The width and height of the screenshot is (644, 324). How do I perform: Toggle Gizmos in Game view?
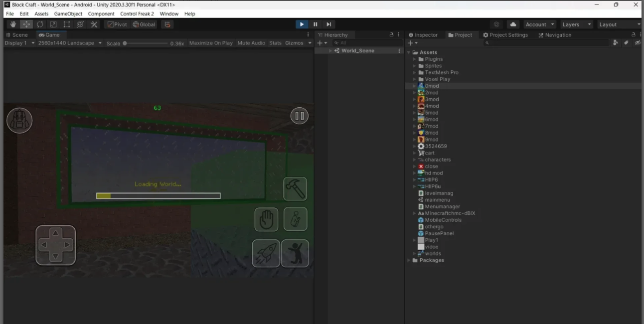click(294, 43)
